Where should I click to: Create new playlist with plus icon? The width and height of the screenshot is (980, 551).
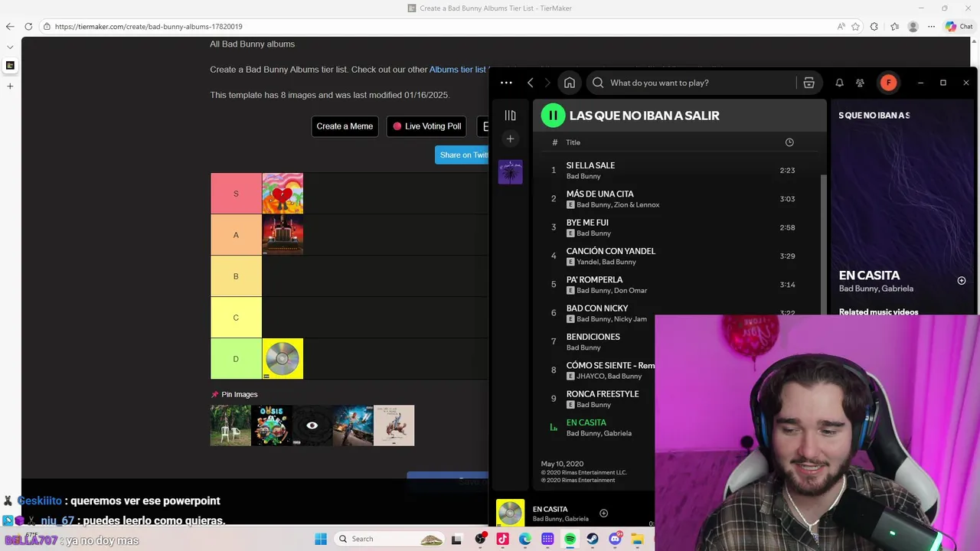tap(510, 139)
